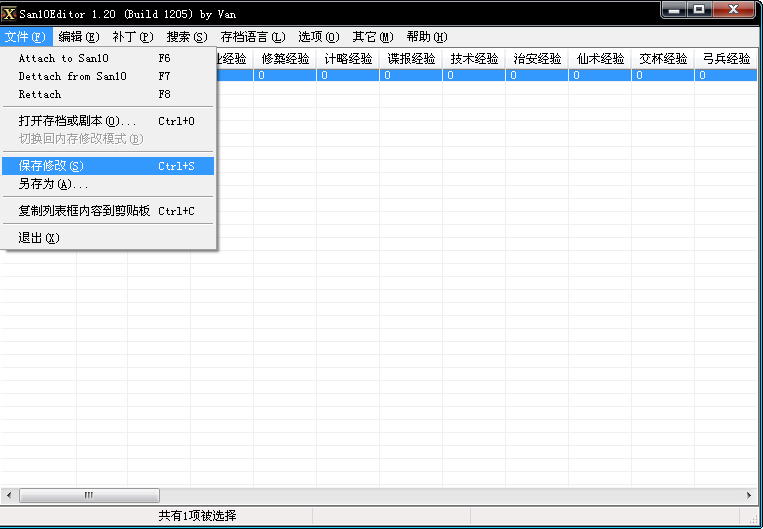Click '退出' to exit the program

tap(40, 238)
